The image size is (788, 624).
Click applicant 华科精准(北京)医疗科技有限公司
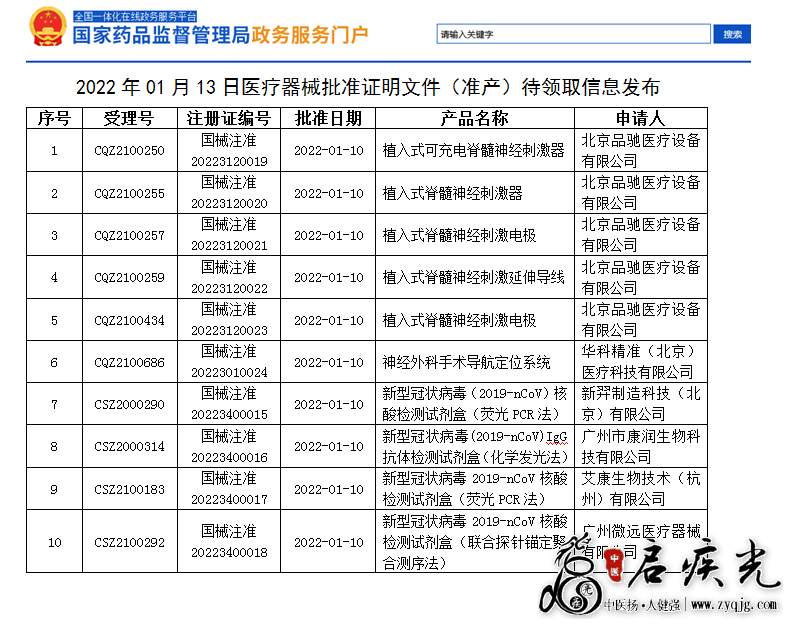pos(638,362)
